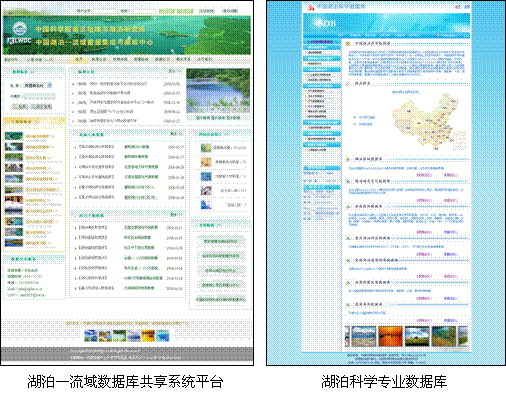The image size is (506, 398).
Task: Open the second item in the green navigation bar
Action: (x=40, y=60)
